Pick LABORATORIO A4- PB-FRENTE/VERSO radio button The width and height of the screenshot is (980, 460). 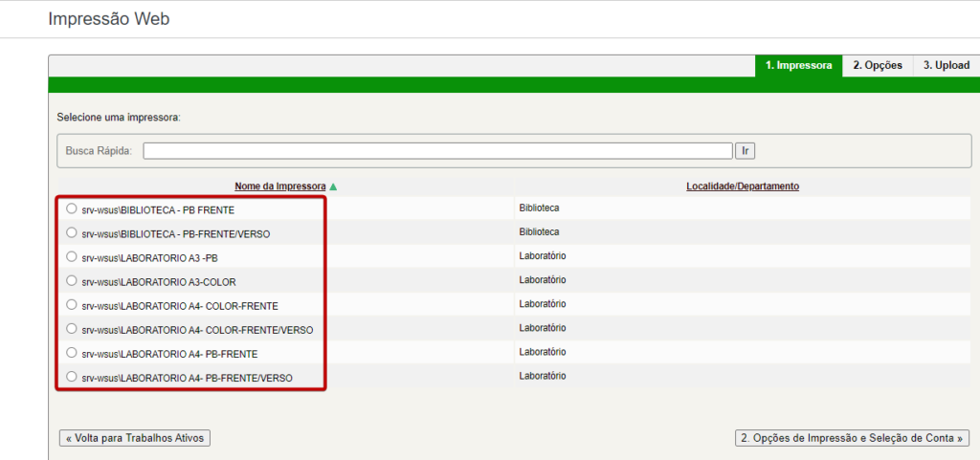click(72, 377)
